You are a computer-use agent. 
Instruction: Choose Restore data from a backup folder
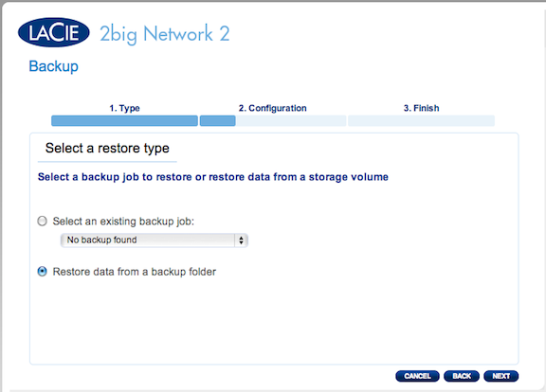click(42, 272)
